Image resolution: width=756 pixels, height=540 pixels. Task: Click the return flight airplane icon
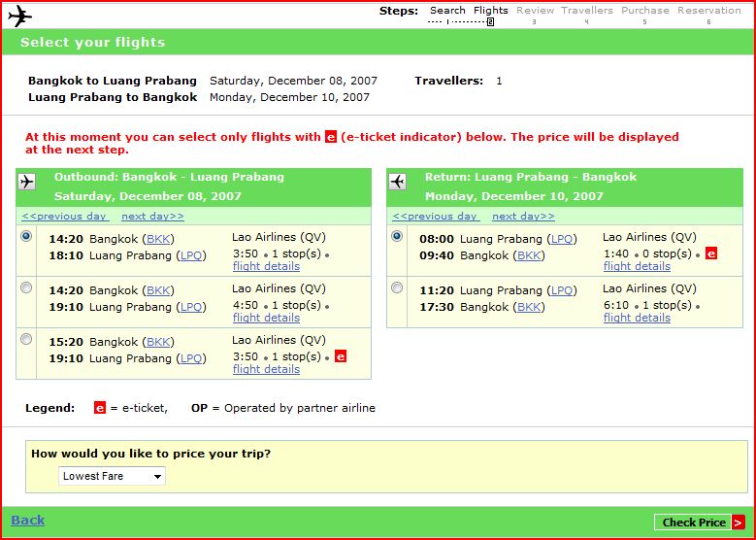tap(398, 182)
